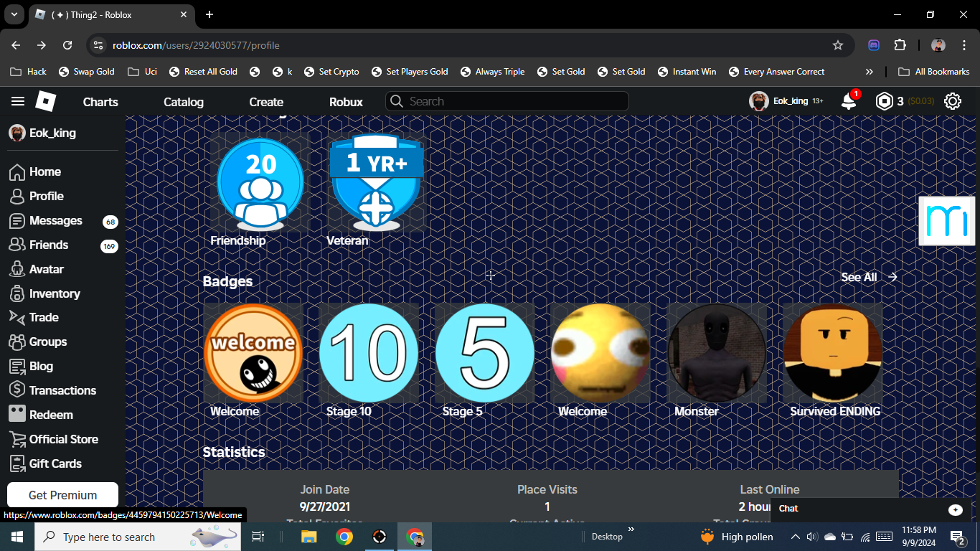This screenshot has height=551, width=980.
Task: Click the Get Premium button
Action: [x=62, y=495]
